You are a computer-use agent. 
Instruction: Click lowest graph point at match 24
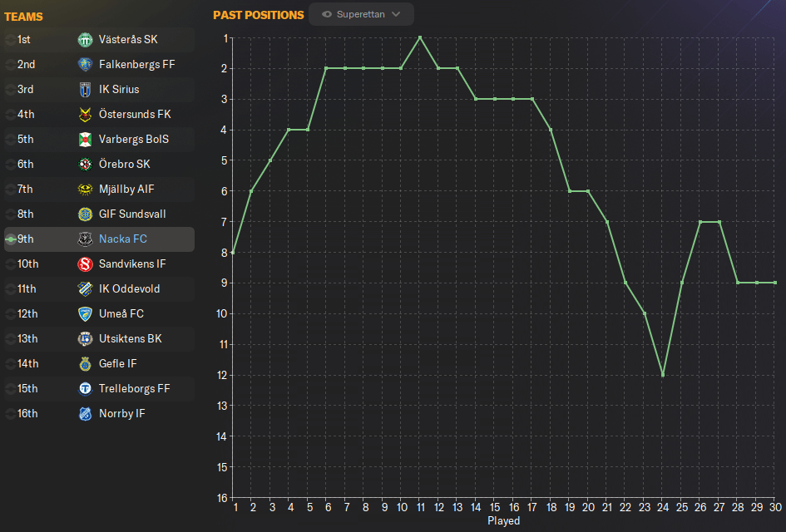click(663, 375)
